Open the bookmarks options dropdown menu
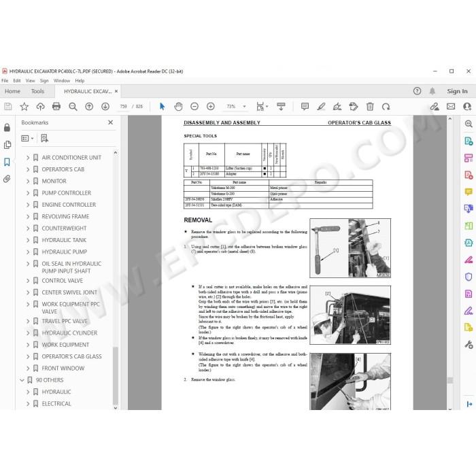The image size is (476, 476). point(27,139)
